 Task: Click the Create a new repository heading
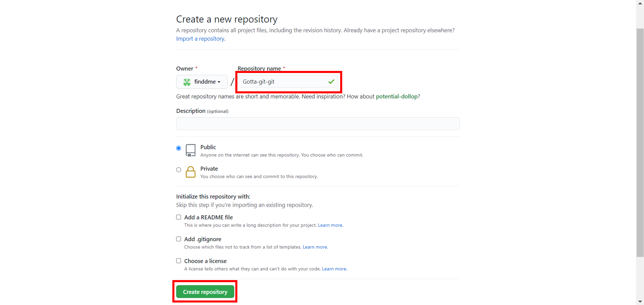[x=227, y=19]
